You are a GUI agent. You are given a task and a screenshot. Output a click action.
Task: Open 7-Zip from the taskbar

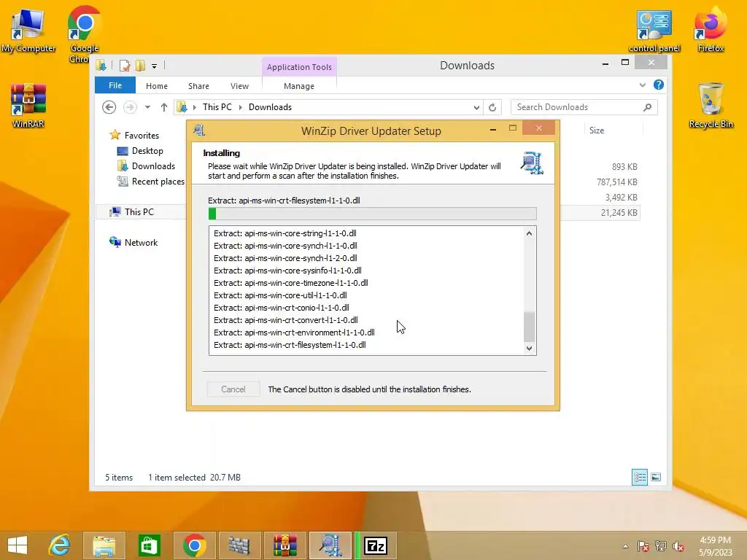(376, 545)
